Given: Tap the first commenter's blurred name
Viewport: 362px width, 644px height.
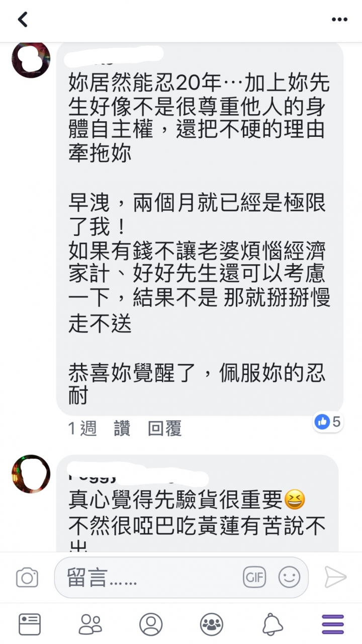Looking at the screenshot, I should (x=116, y=55).
